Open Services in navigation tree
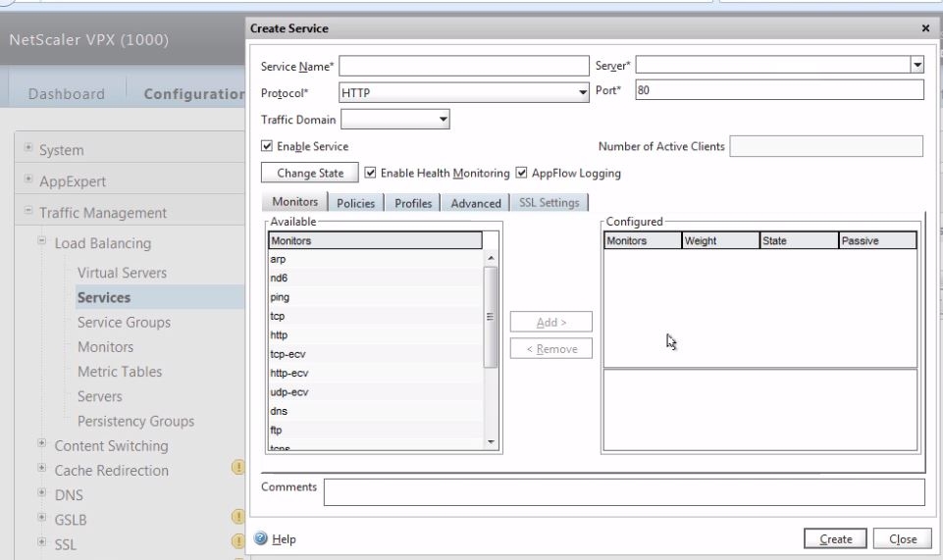The height and width of the screenshot is (560, 943). coord(104,297)
